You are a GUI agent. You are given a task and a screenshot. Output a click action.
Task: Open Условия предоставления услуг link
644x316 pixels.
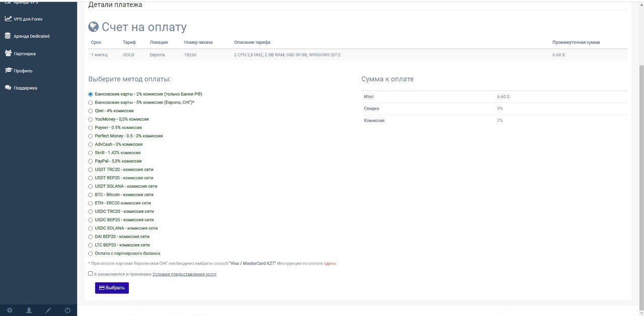coord(184,274)
